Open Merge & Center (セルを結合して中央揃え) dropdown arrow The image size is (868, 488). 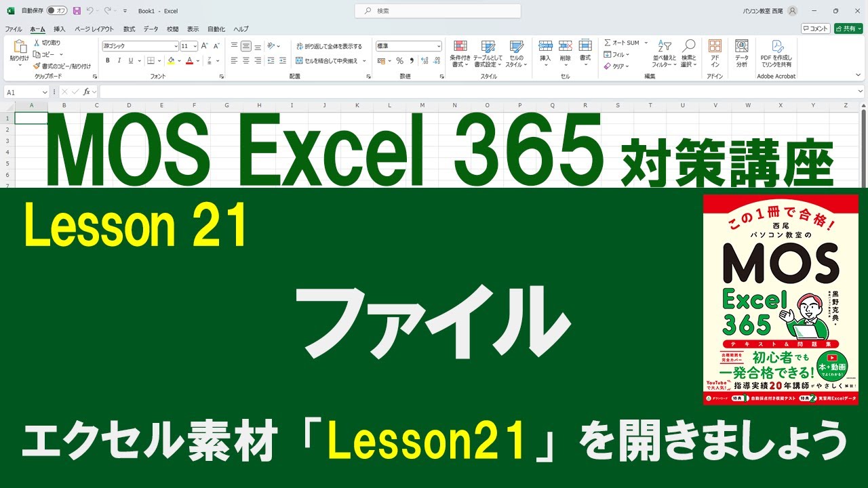coord(364,60)
